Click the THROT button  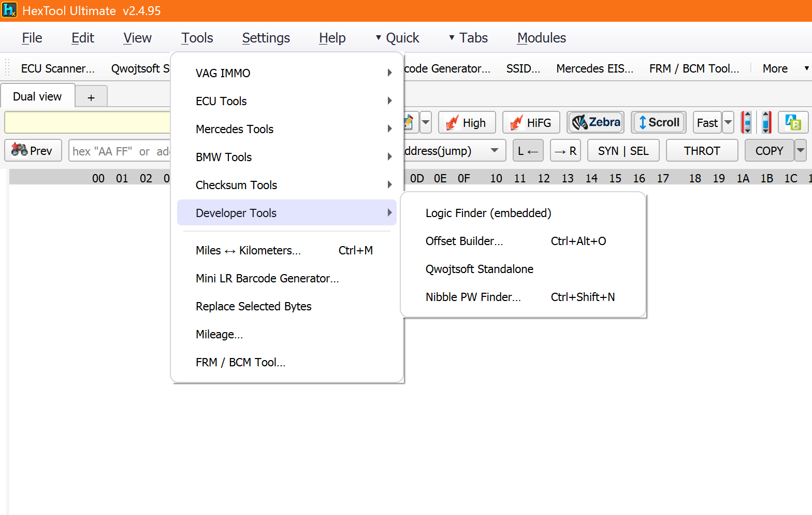[x=702, y=151]
